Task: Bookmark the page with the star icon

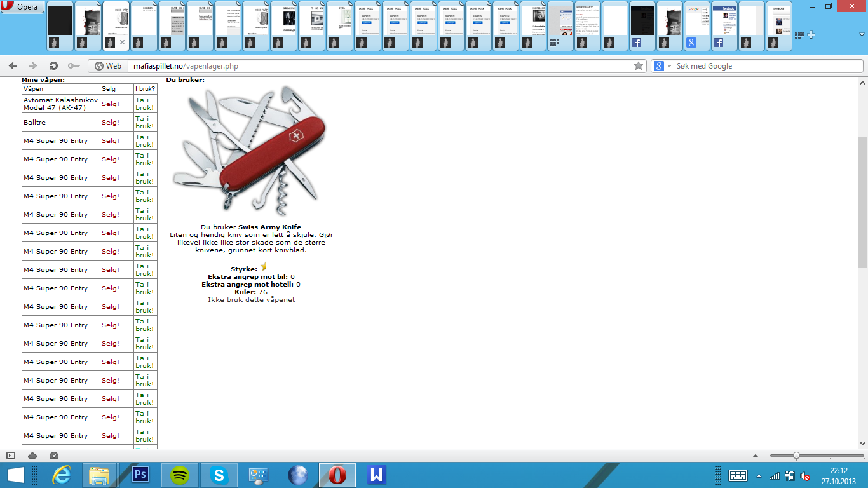Action: (639, 66)
